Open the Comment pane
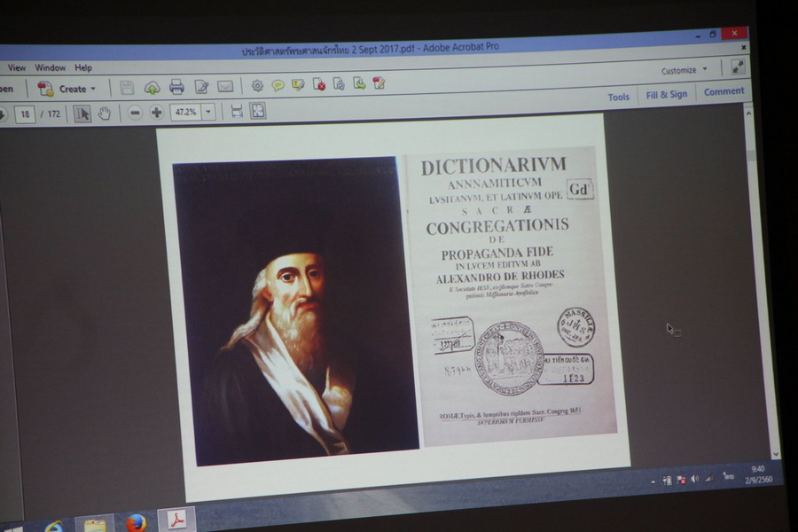Viewport: 798px width, 532px height. point(724,92)
